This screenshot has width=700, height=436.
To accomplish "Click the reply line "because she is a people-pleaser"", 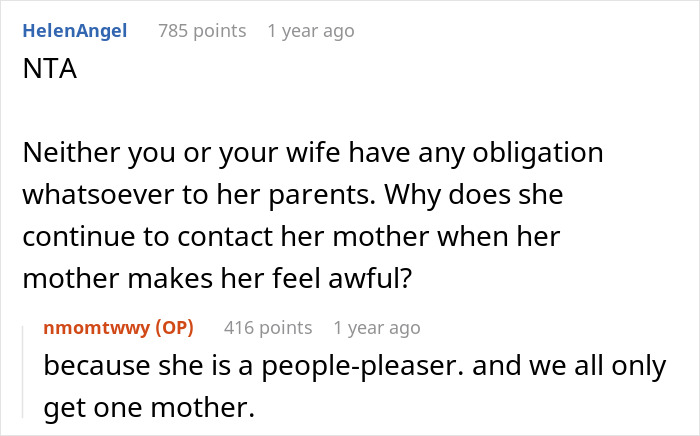I will 354,366.
